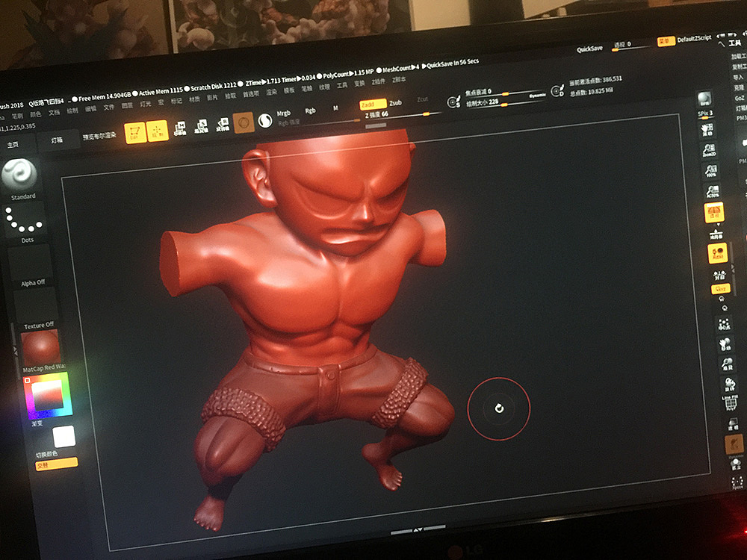The height and width of the screenshot is (560, 747).
Task: Click the sculptris-style round S icon
Action: pos(265,121)
